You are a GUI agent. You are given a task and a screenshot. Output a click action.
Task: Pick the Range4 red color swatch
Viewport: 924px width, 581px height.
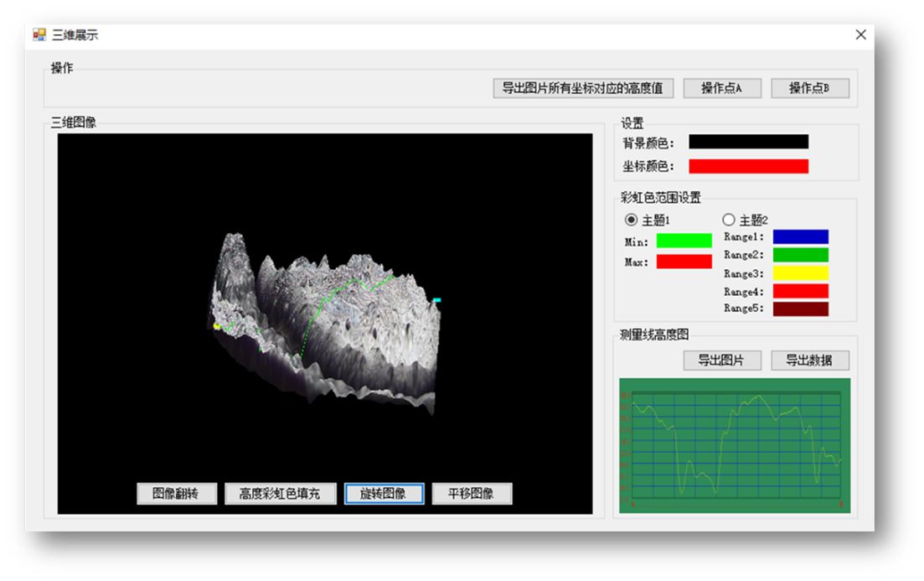click(801, 291)
